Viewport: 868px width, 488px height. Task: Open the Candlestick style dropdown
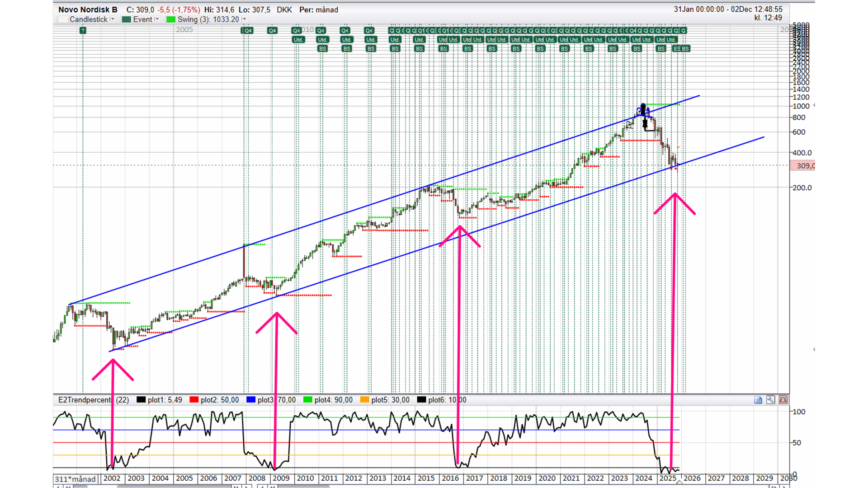pos(112,19)
